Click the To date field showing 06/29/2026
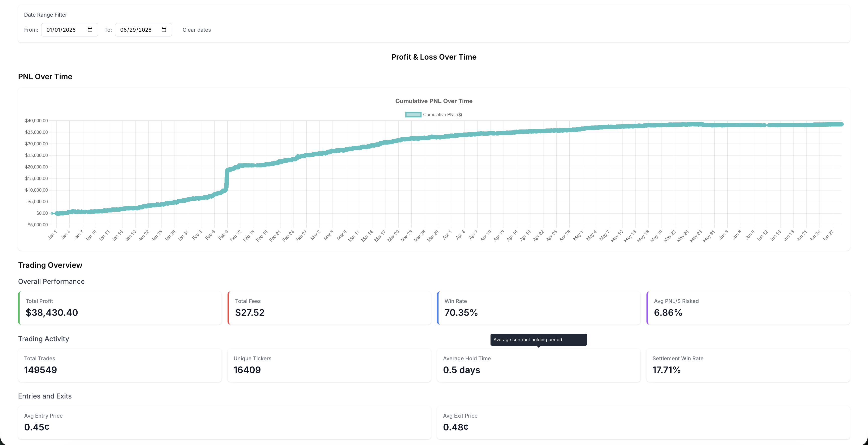Image resolution: width=868 pixels, height=445 pixels. coord(143,30)
